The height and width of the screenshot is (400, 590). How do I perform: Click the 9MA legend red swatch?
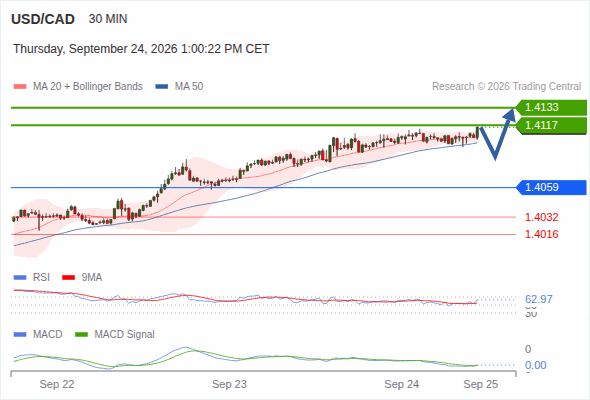point(68,278)
